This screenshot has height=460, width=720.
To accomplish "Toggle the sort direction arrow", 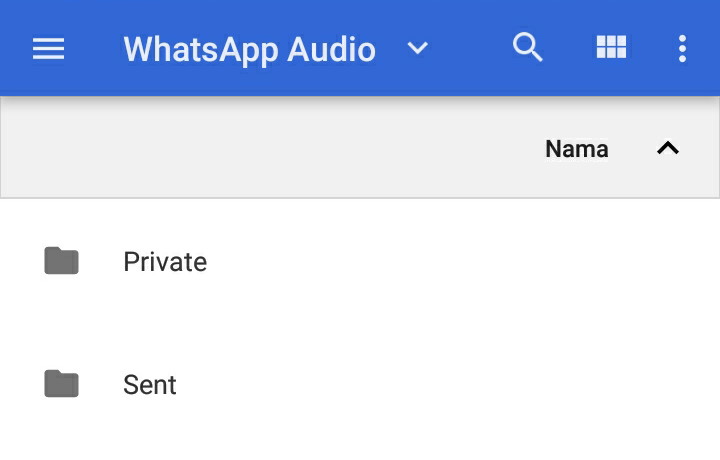I will [x=667, y=148].
